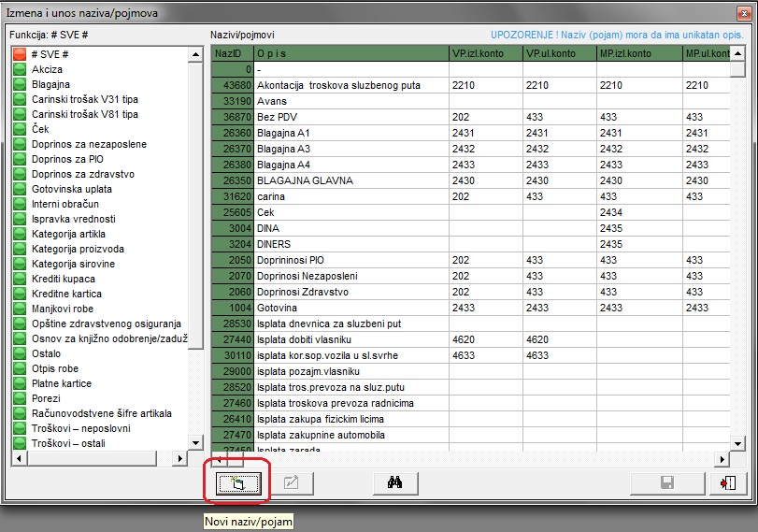Select 'Kreditne kartice' in the function list
The height and width of the screenshot is (532, 758).
(65, 294)
